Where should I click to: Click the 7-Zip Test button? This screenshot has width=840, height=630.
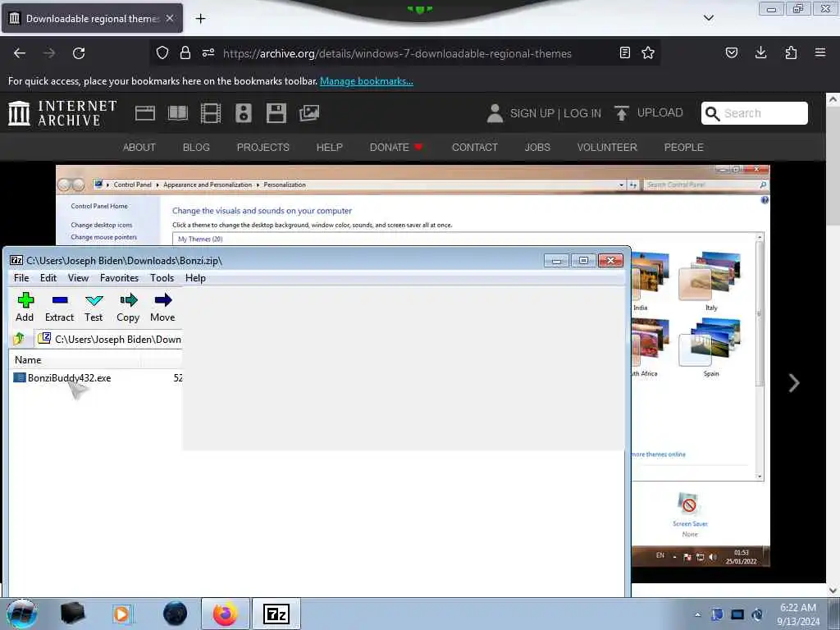[x=94, y=308]
